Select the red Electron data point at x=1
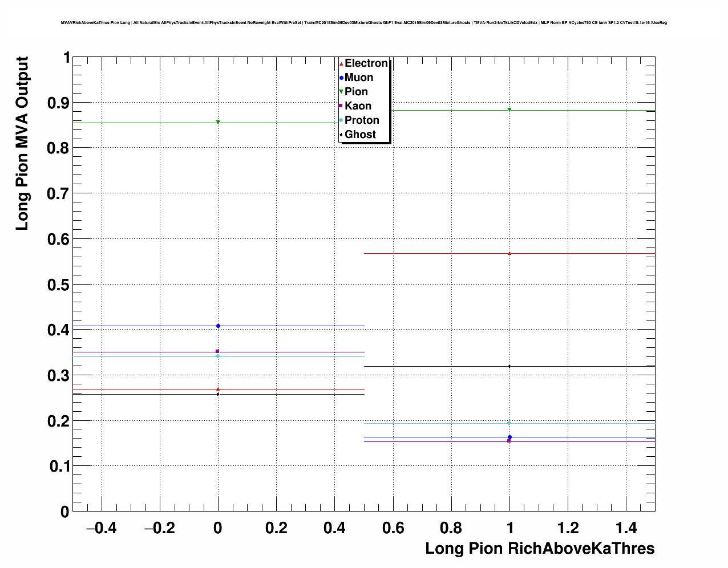This screenshot has width=728, height=568. 509,253
